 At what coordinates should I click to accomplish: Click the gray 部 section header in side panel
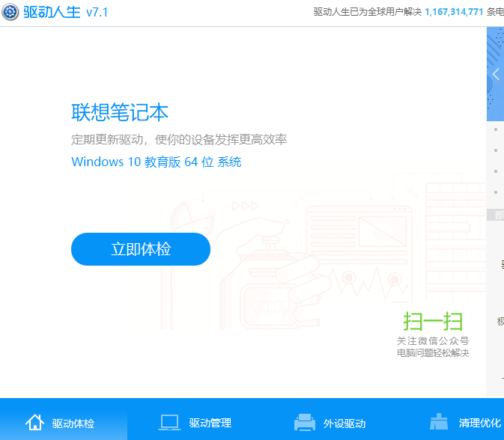[498, 215]
